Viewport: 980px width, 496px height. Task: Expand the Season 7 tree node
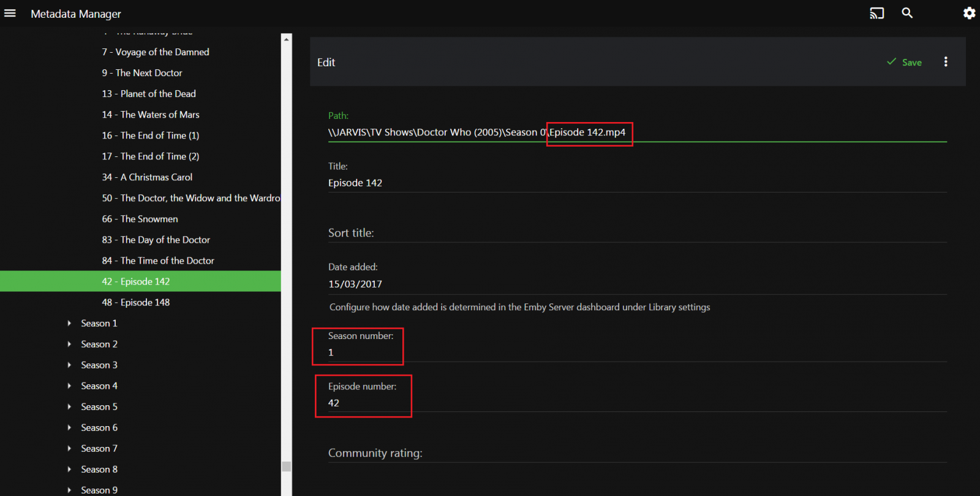pos(69,448)
